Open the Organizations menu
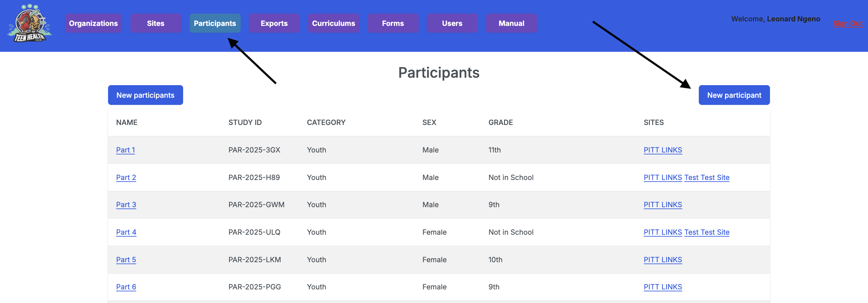The height and width of the screenshot is (303, 868). coord(93,23)
